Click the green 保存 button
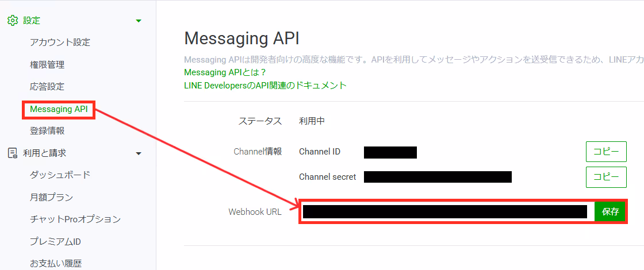Screen dimensions: 644x270 [610, 212]
